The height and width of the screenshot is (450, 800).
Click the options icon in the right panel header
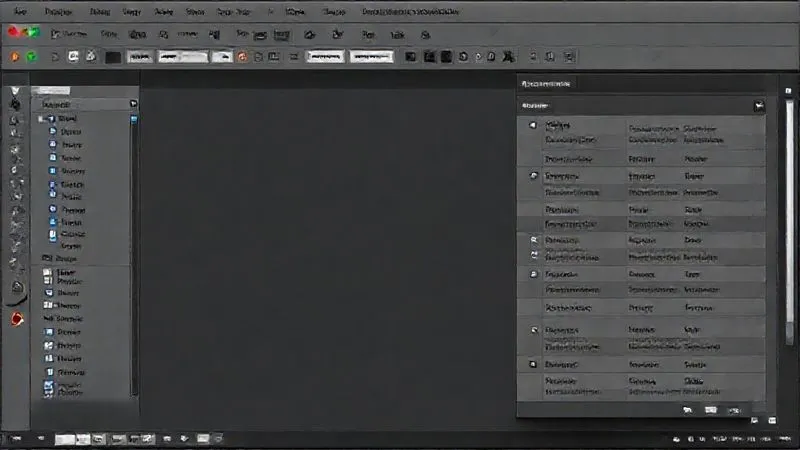click(x=759, y=106)
